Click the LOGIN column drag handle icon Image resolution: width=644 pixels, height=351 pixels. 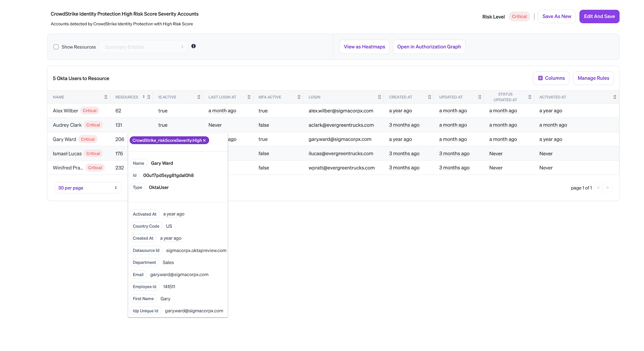(x=379, y=97)
